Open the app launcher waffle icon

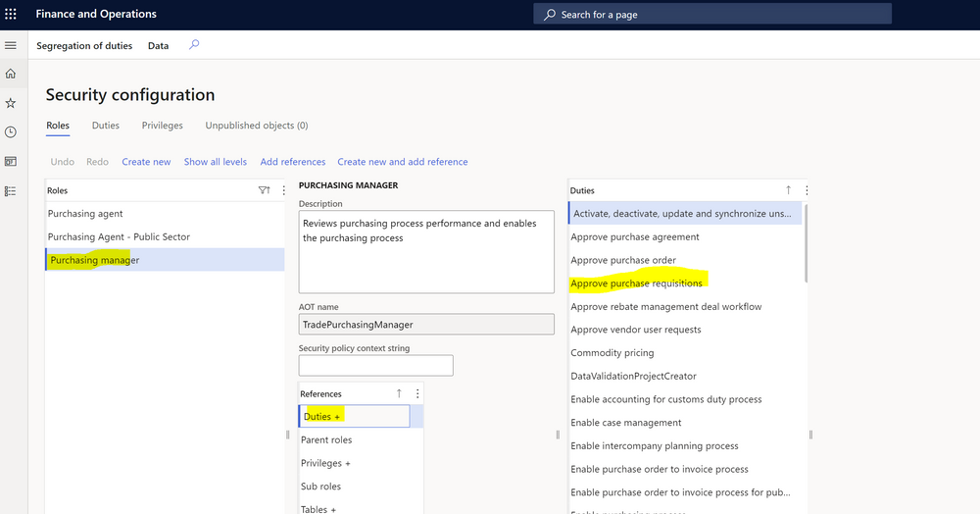[x=11, y=14]
